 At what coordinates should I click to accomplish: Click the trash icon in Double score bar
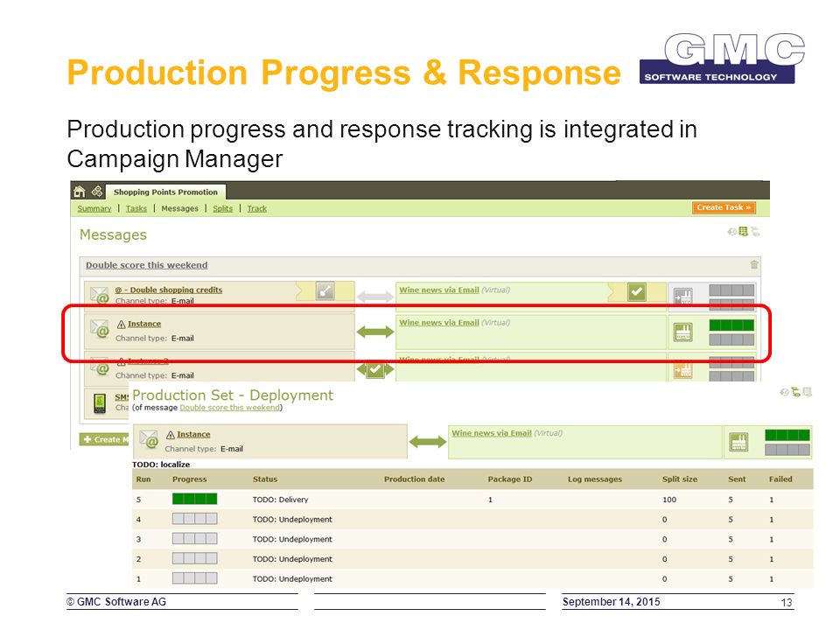(753, 264)
